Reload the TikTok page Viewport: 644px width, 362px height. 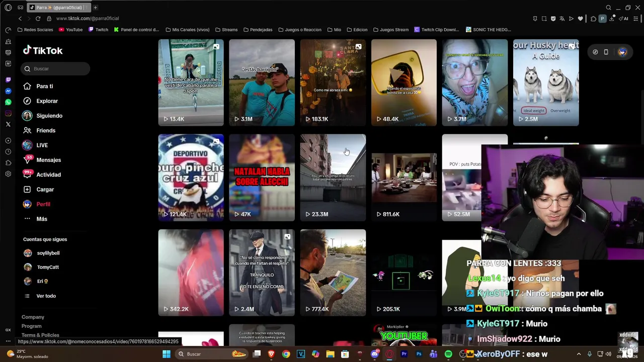coord(38,19)
